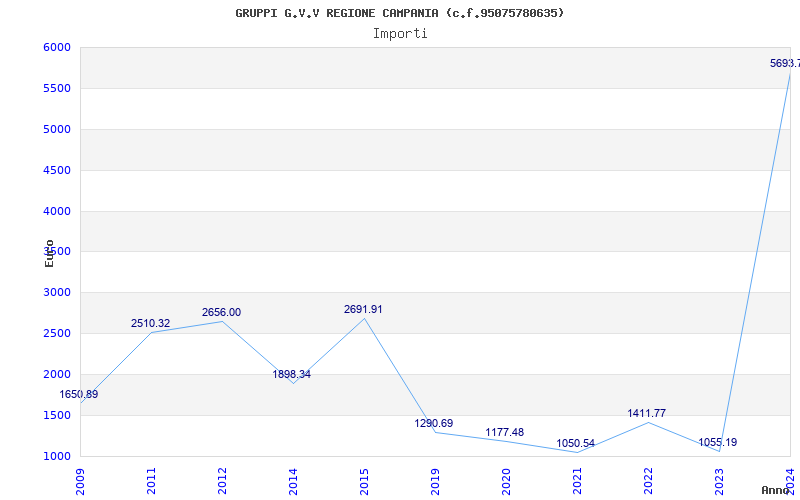The width and height of the screenshot is (800, 500).
Task: Click the Euro y-axis title
Action: pos(49,253)
